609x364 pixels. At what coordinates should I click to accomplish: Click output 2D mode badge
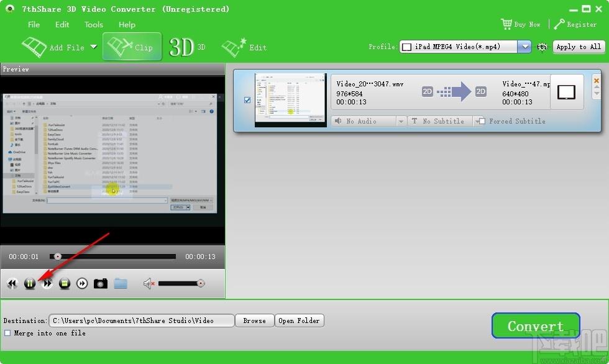(x=481, y=91)
